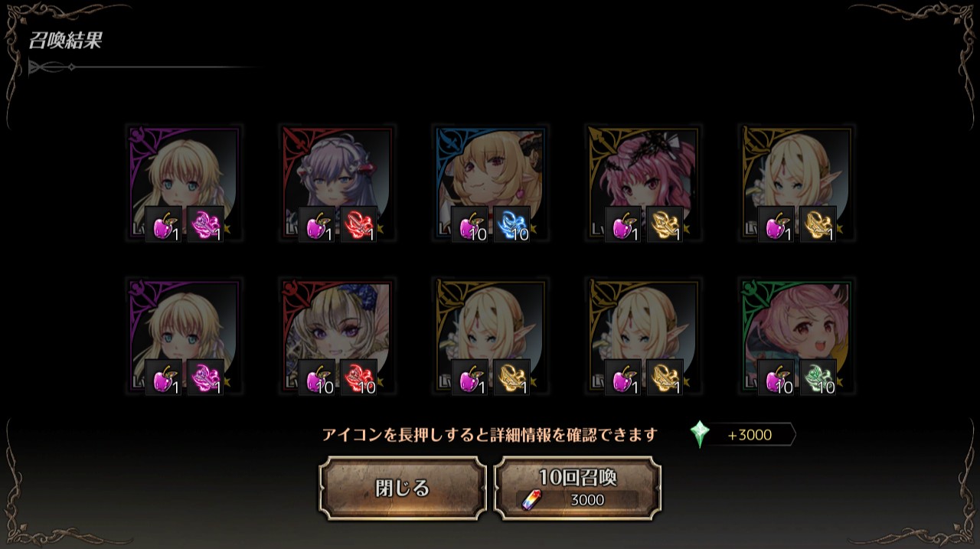Click the 閉じる close button
This screenshot has width=980, height=549.
[x=403, y=489]
